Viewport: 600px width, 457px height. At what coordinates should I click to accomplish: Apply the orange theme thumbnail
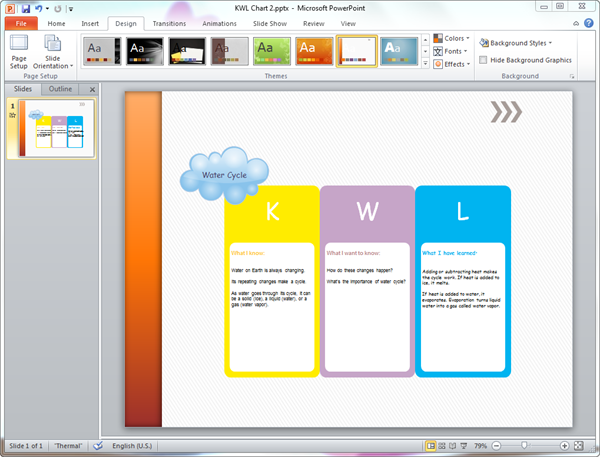[314, 50]
